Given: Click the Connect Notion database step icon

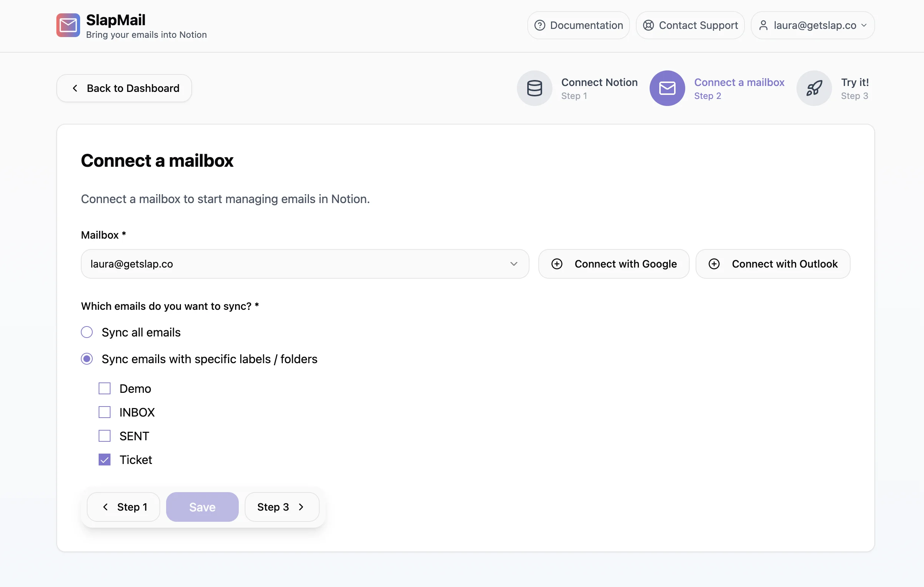Looking at the screenshot, I should coord(534,88).
